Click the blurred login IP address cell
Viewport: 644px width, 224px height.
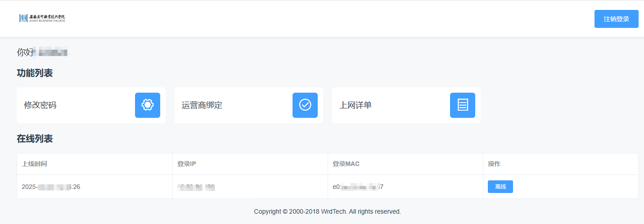point(196,187)
